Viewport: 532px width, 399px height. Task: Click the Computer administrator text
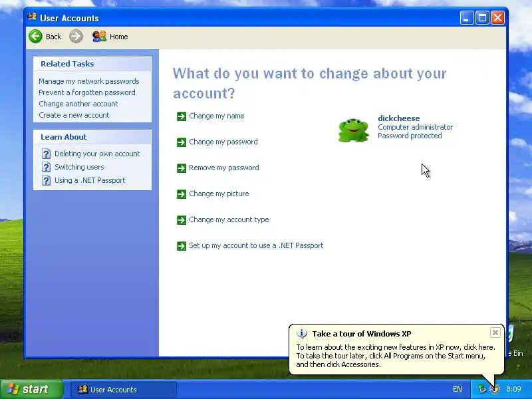pyautogui.click(x=415, y=127)
